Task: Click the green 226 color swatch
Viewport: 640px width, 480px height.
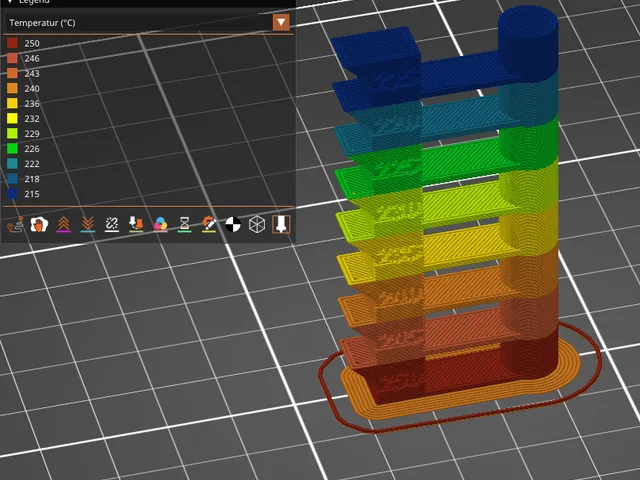Action: (x=12, y=149)
